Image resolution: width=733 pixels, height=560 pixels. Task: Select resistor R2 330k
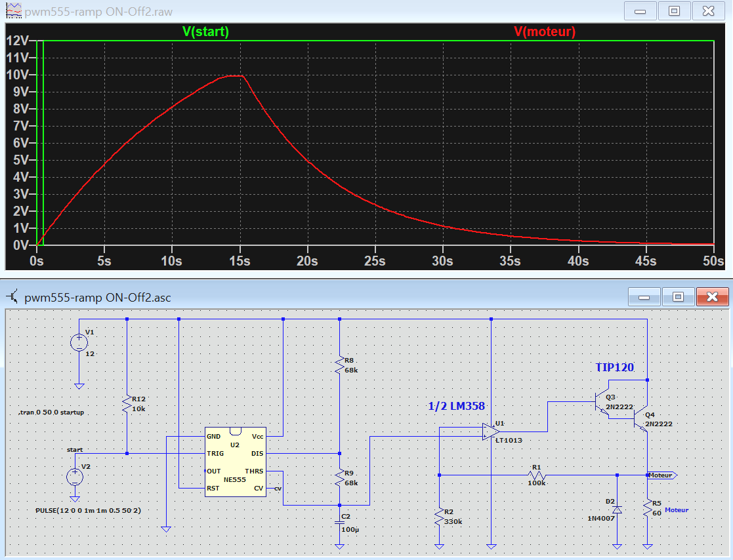click(440, 517)
